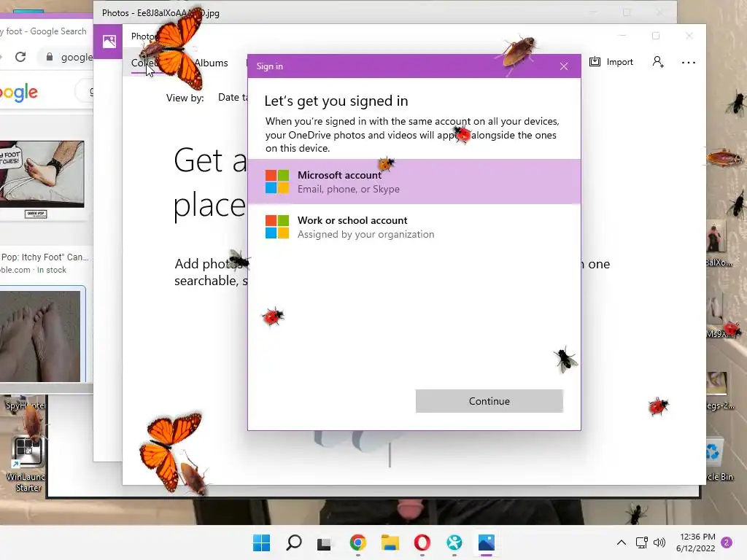Open the teal circular app on taskbar

pyautogui.click(x=454, y=542)
